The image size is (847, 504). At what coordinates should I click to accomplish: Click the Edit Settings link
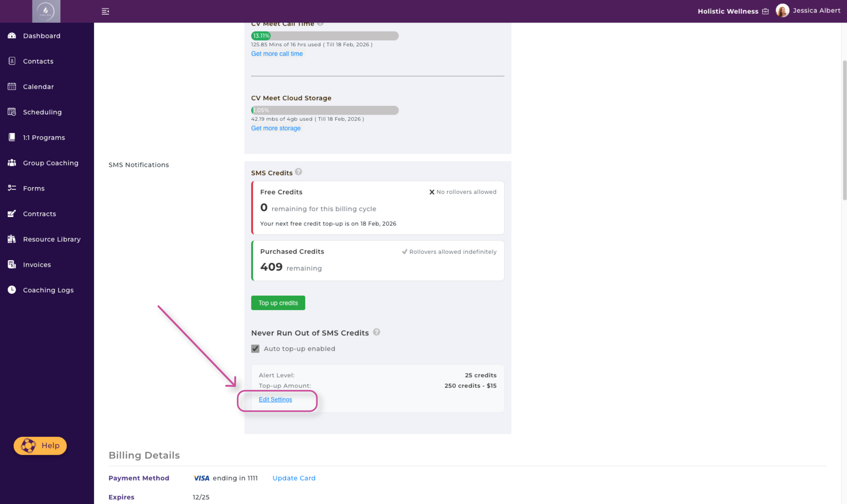click(x=275, y=399)
